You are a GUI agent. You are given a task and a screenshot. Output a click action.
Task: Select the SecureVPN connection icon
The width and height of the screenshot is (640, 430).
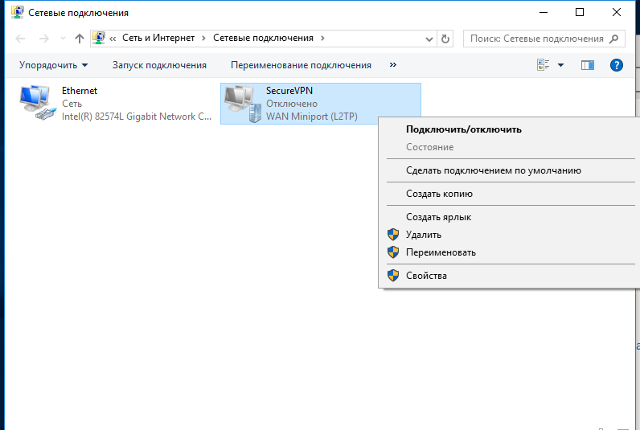tap(242, 104)
